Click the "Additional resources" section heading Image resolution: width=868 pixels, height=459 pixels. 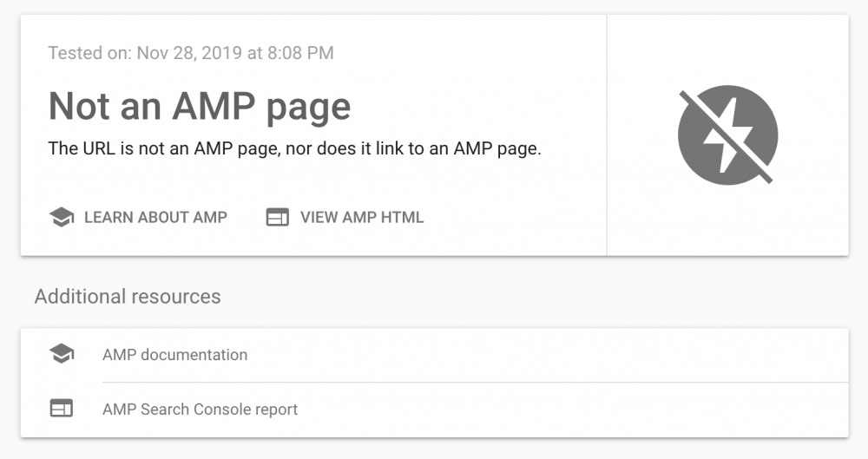click(x=128, y=297)
